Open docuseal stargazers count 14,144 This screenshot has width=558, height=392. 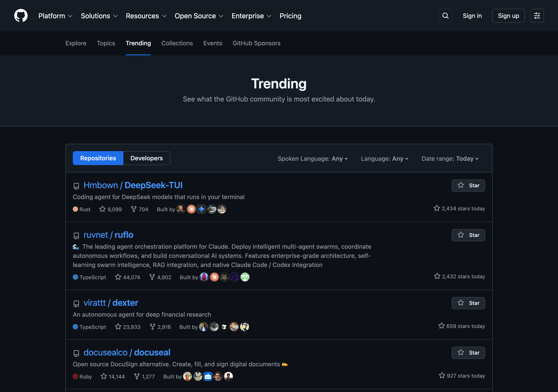tap(112, 377)
